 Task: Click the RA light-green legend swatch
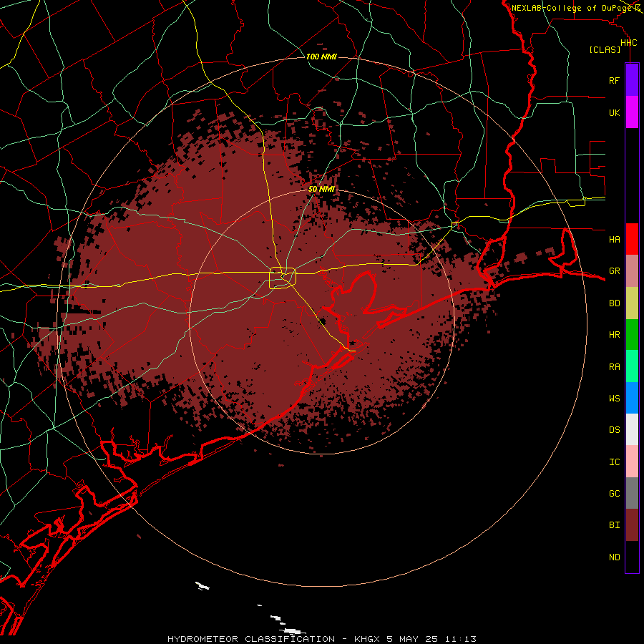pyautogui.click(x=632, y=366)
